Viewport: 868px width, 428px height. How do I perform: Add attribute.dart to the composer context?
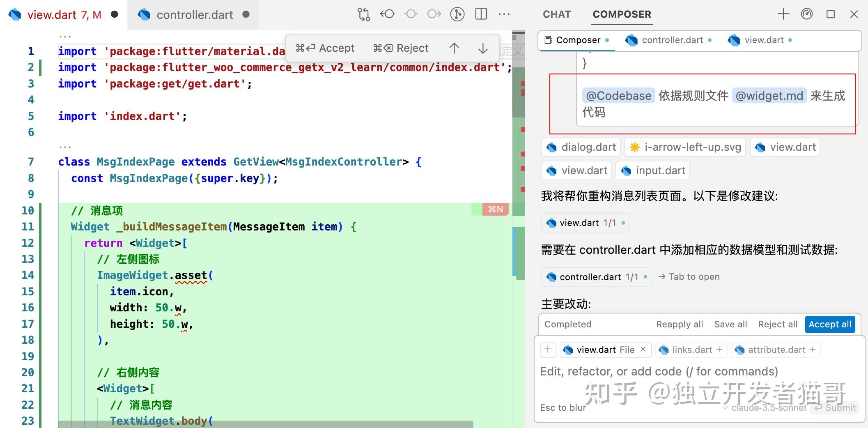pos(775,350)
